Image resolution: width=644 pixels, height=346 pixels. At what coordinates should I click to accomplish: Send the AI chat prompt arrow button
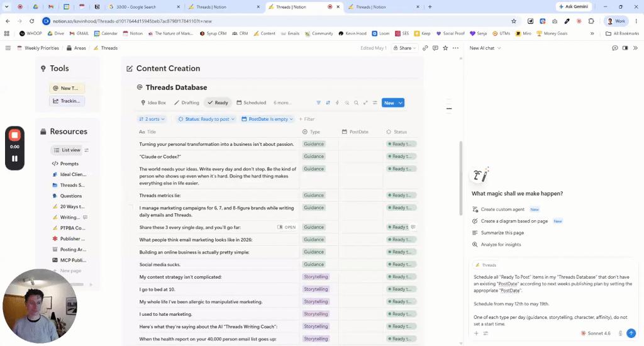point(631,333)
